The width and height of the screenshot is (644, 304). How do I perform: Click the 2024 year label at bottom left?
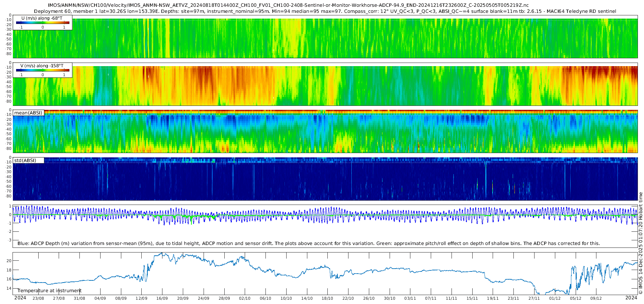click(x=20, y=298)
